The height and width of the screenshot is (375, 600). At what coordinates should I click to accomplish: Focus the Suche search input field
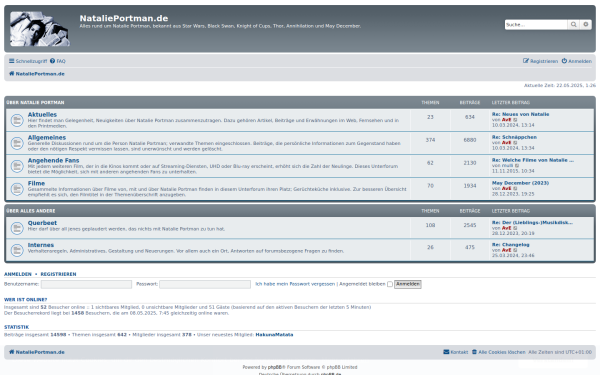pos(536,24)
